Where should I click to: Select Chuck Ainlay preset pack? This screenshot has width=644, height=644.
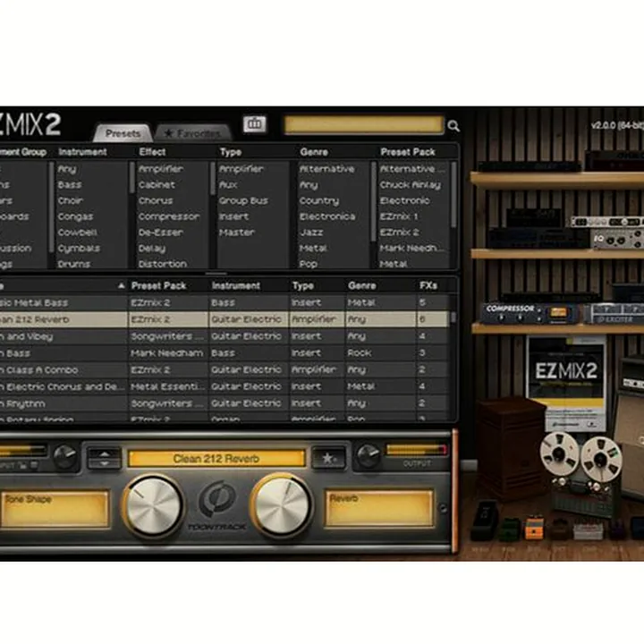(411, 185)
